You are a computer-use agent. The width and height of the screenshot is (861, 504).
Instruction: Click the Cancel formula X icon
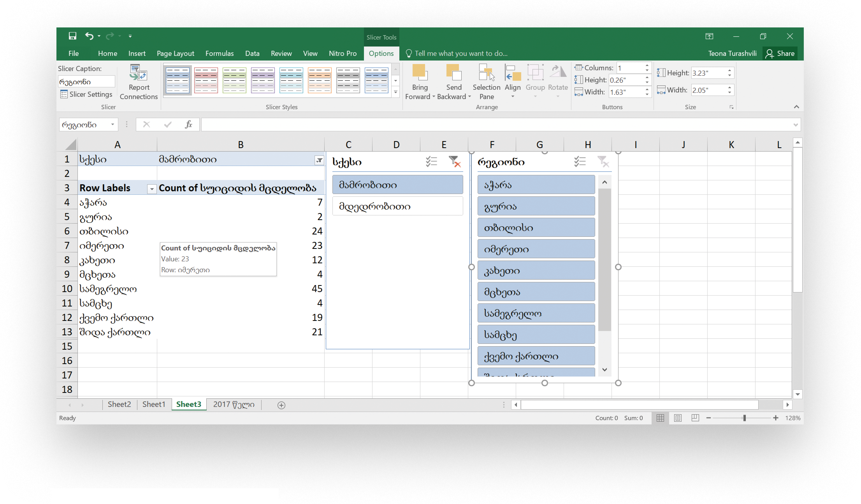pyautogui.click(x=146, y=124)
